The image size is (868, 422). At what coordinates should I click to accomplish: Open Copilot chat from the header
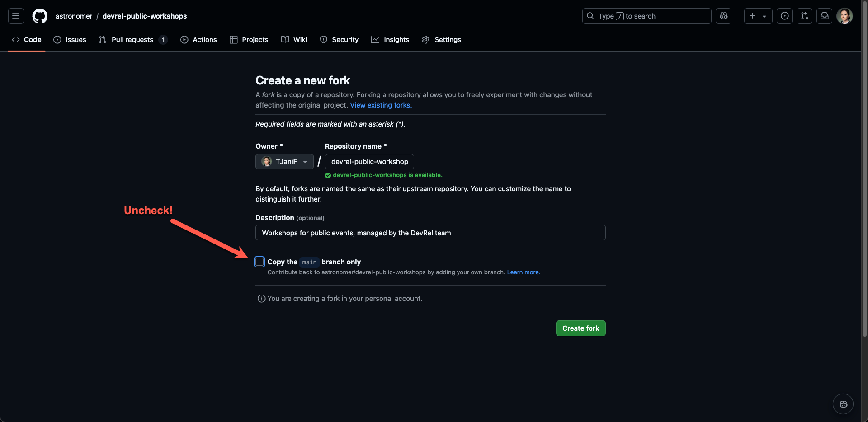point(723,16)
